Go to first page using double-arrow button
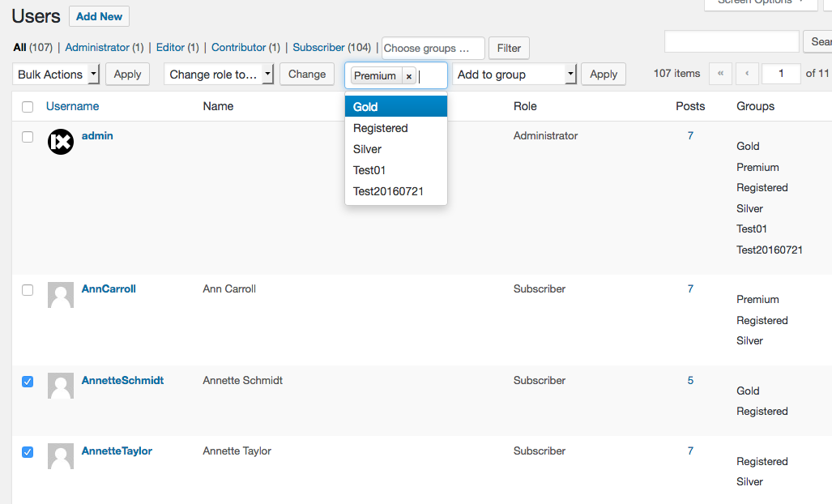832x504 pixels. click(x=720, y=74)
